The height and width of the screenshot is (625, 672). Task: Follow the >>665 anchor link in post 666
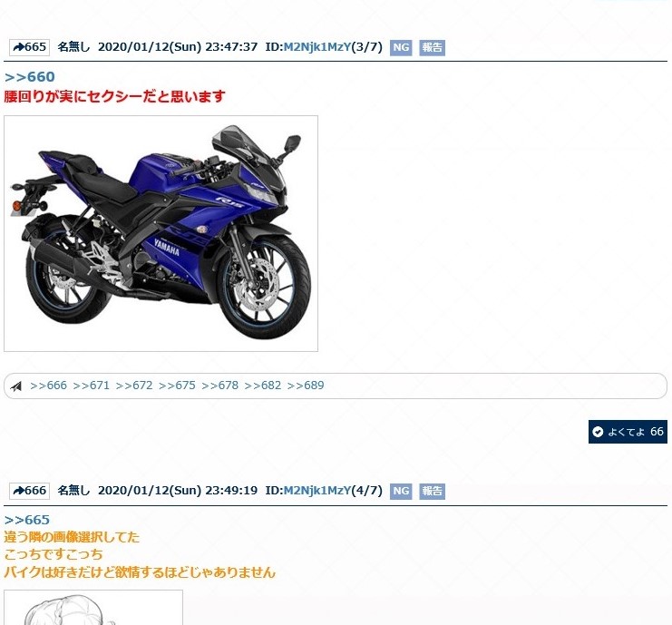point(27,520)
